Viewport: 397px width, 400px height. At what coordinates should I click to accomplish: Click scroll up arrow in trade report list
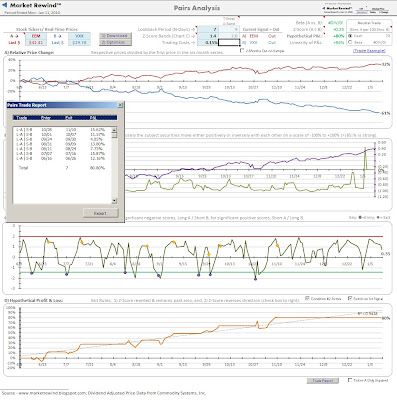tap(114, 130)
